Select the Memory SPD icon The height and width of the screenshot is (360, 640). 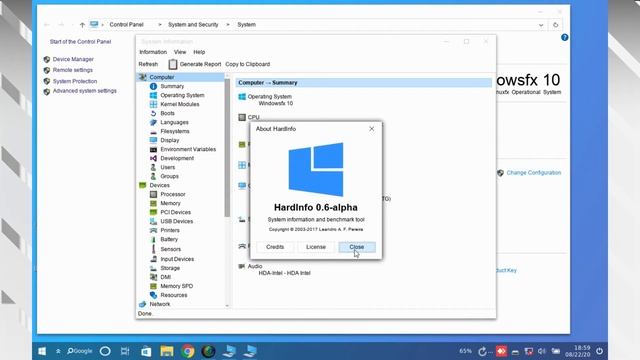[x=153, y=286]
